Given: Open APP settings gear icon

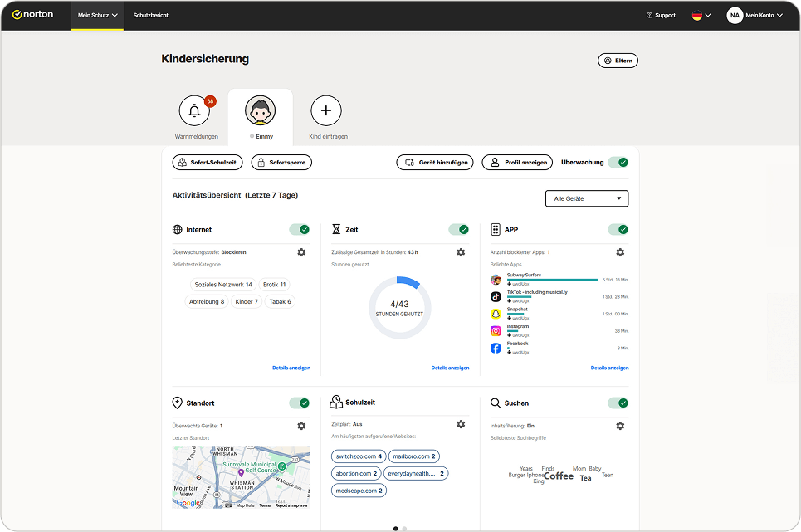Looking at the screenshot, I should pos(620,252).
